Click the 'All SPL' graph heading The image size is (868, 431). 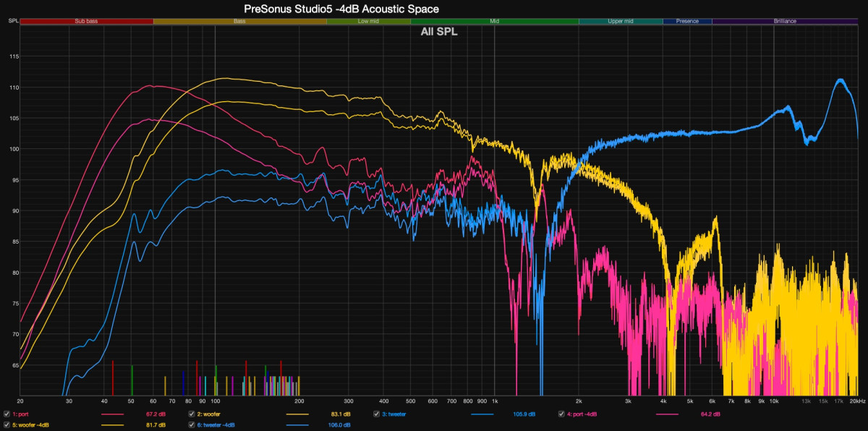click(439, 32)
